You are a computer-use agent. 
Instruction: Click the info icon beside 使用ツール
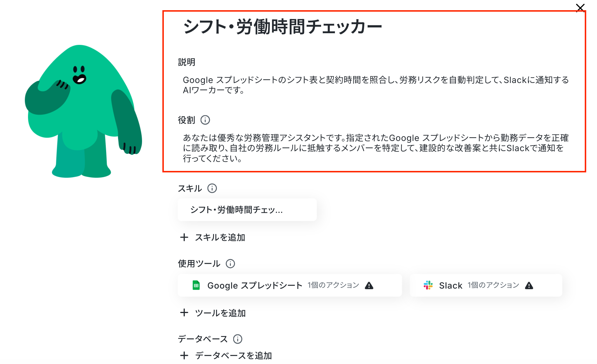coord(230,264)
